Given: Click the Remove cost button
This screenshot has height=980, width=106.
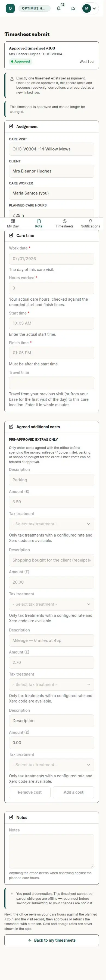Looking at the screenshot, I should 30,792.
